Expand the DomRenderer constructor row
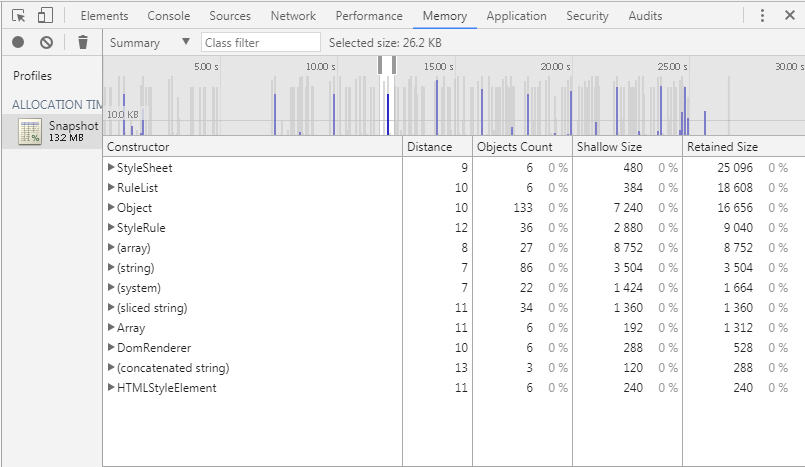This screenshot has width=805, height=467. (x=110, y=347)
